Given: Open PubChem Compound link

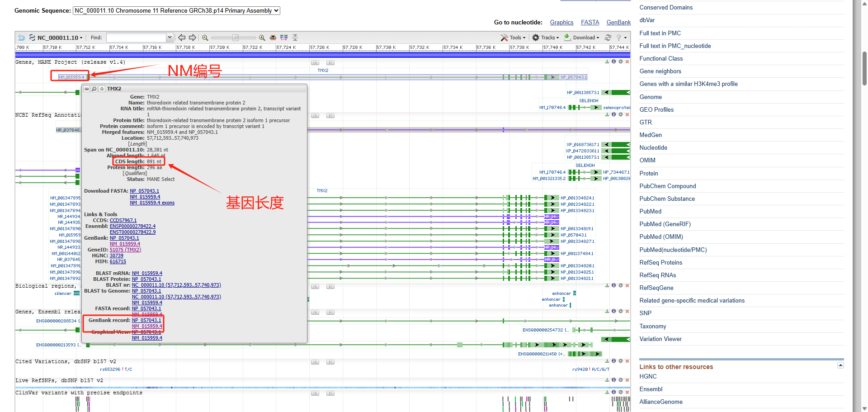Looking at the screenshot, I should [668, 186].
